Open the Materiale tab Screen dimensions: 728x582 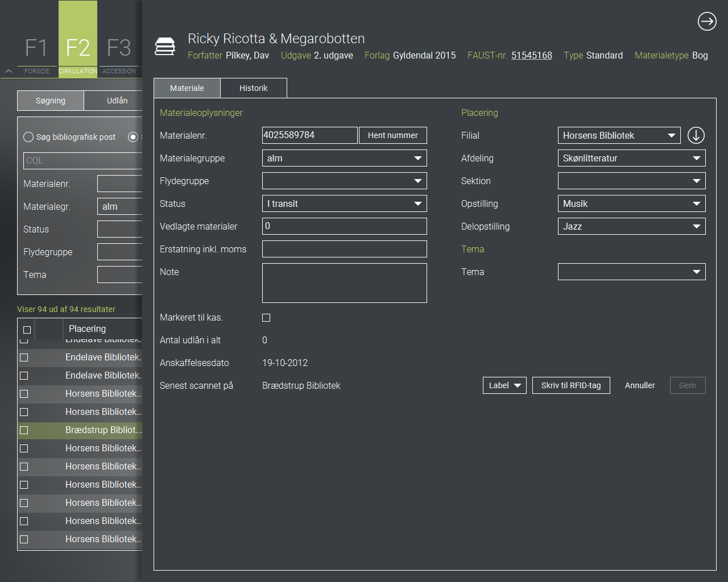pos(187,88)
